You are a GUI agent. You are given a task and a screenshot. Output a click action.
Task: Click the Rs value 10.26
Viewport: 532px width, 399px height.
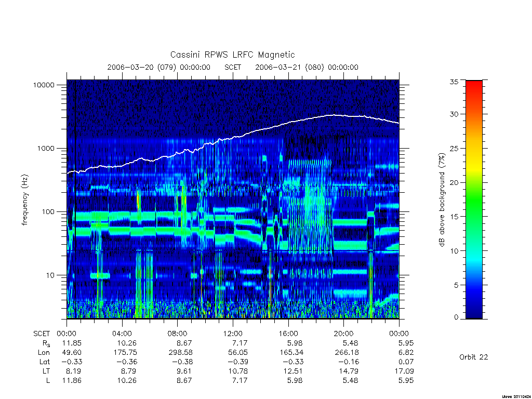coord(127,343)
